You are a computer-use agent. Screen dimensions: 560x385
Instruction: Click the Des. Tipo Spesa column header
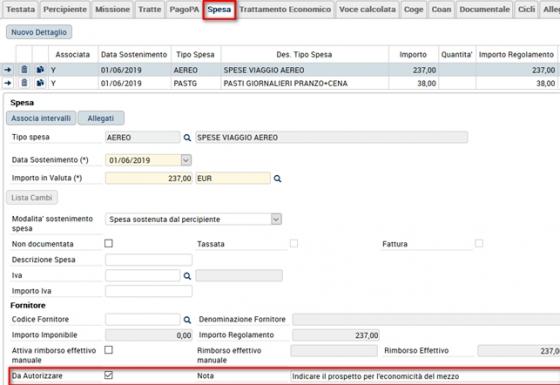pyautogui.click(x=304, y=55)
